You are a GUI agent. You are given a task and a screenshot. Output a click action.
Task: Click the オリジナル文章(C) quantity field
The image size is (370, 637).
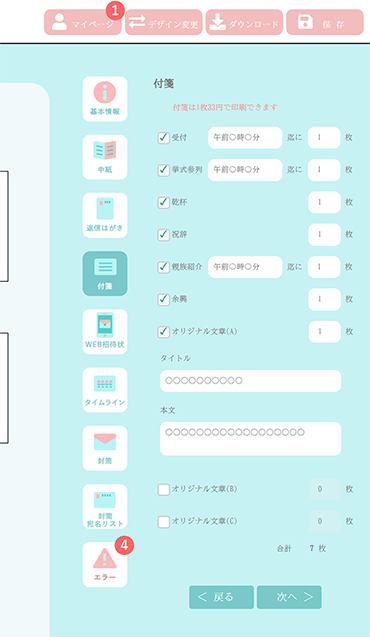[324, 521]
